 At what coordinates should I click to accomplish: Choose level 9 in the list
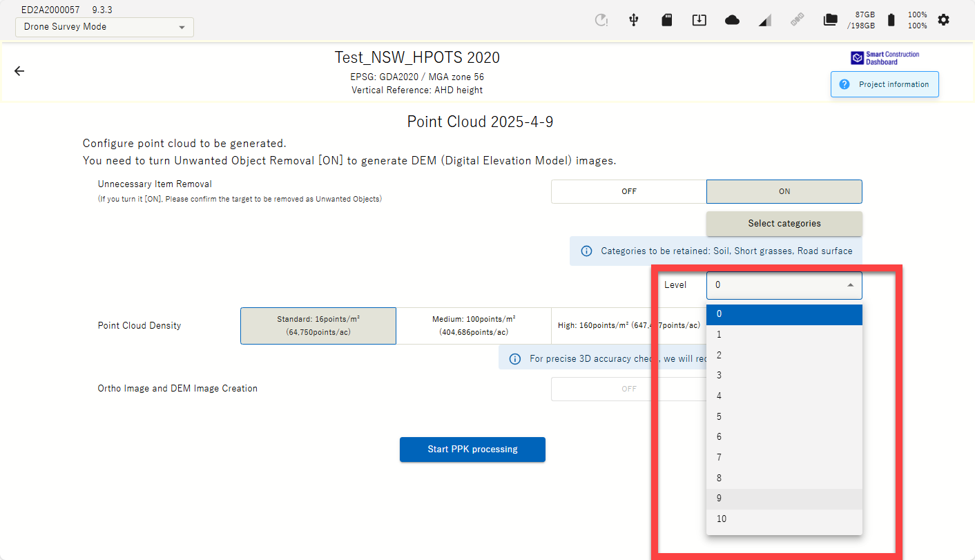[x=784, y=499]
